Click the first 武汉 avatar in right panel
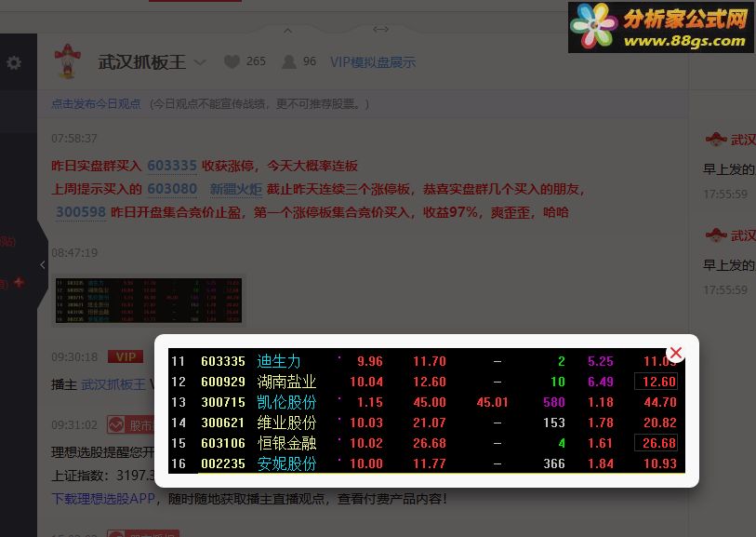The image size is (756, 537). coord(716,140)
